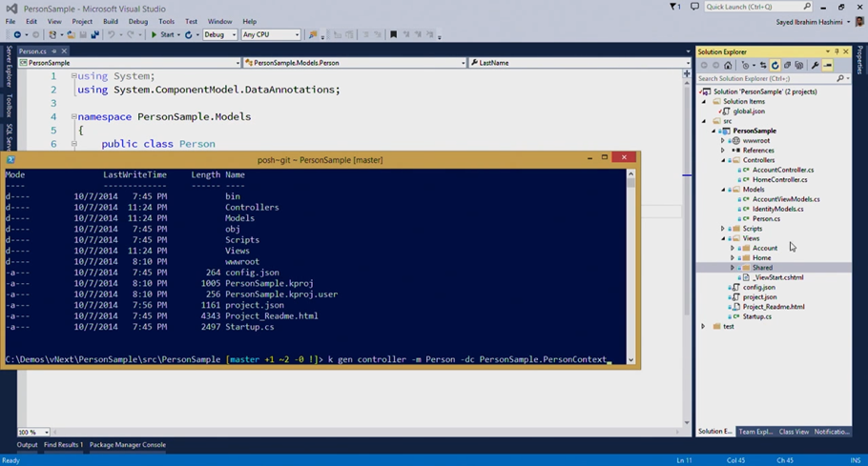Click the Start debugging play button
868x466 pixels.
coord(154,35)
